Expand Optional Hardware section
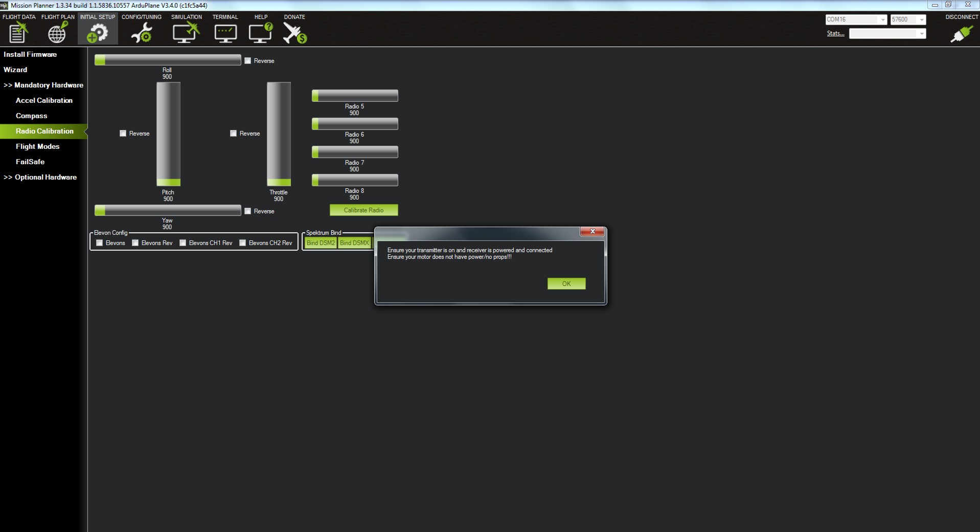 41,177
